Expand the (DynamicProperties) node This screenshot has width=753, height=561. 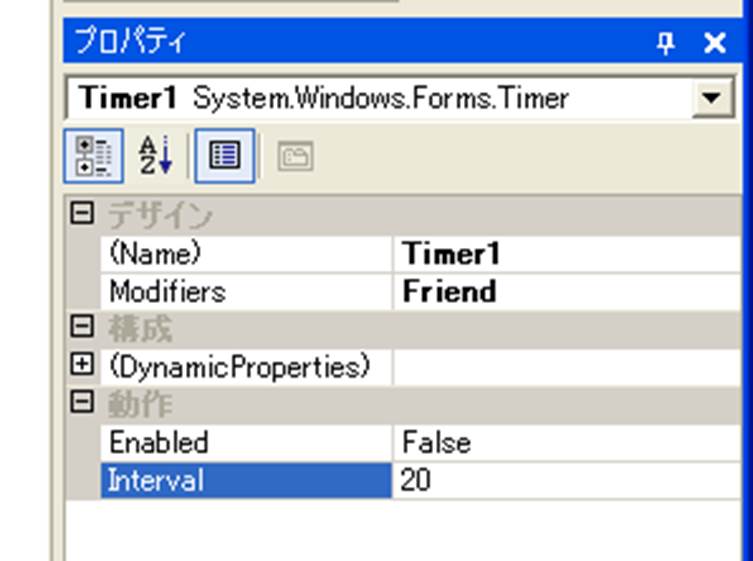83,366
